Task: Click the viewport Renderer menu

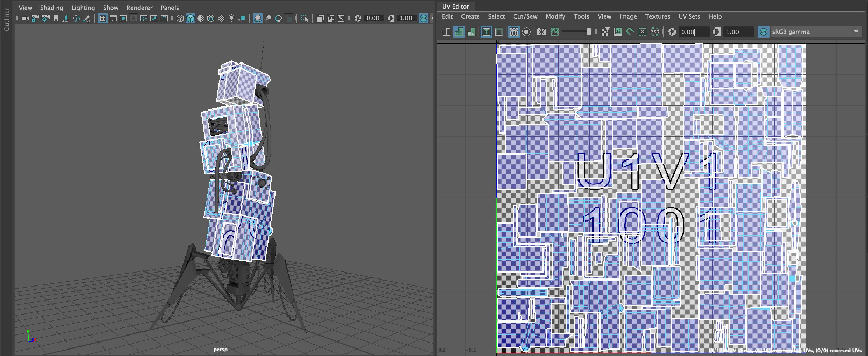Action: (139, 8)
